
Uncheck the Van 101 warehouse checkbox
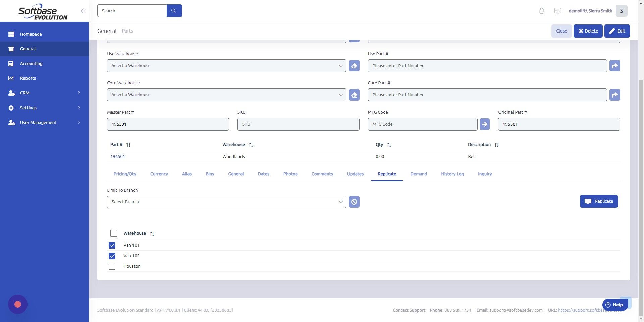112,245
